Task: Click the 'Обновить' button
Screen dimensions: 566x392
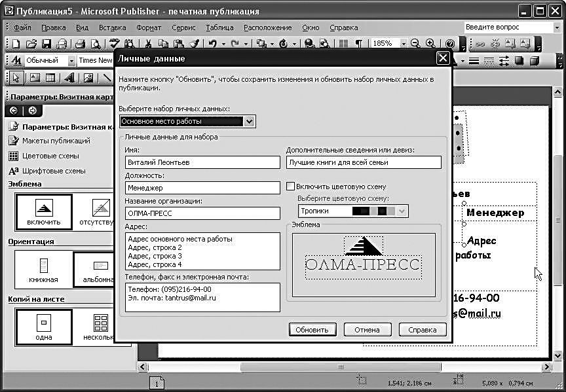Action: coord(312,329)
